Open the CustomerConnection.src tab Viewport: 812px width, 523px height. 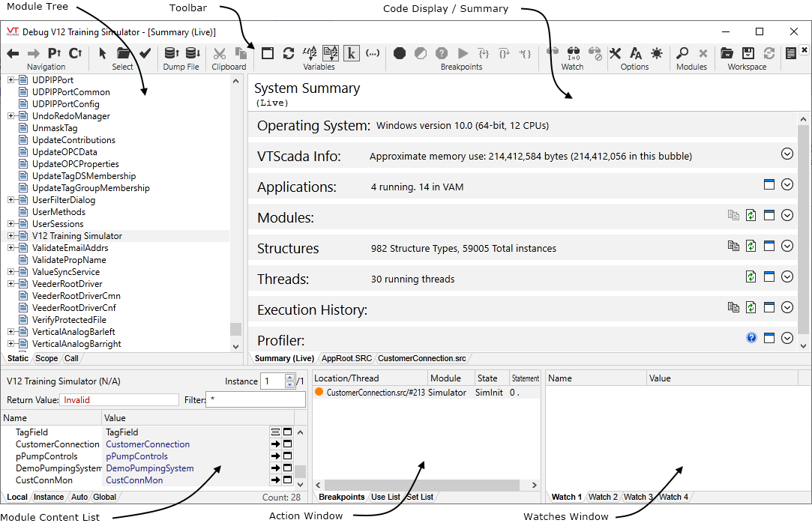click(x=422, y=358)
